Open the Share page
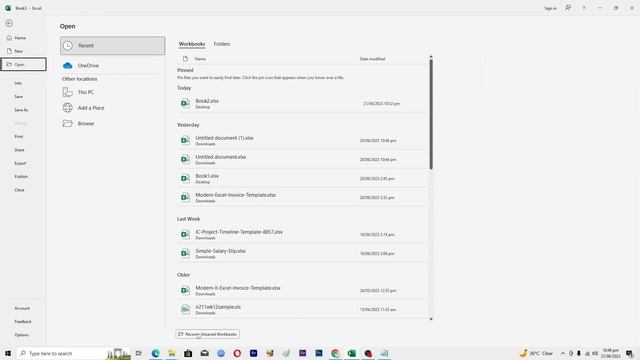 point(19,150)
